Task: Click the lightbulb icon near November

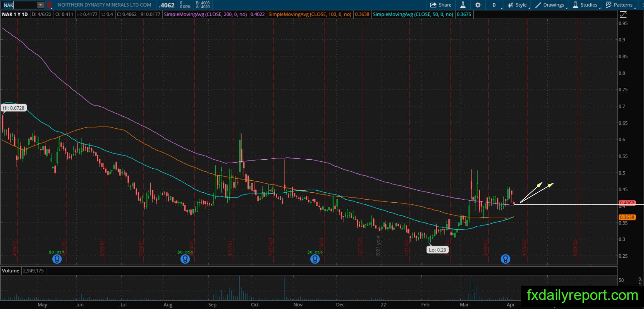Action: pyautogui.click(x=315, y=259)
